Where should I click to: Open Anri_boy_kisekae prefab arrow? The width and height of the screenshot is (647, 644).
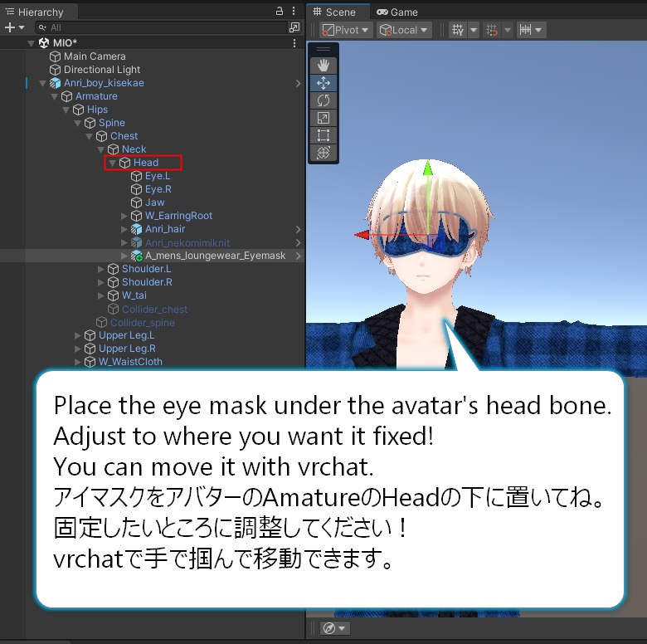tap(298, 83)
